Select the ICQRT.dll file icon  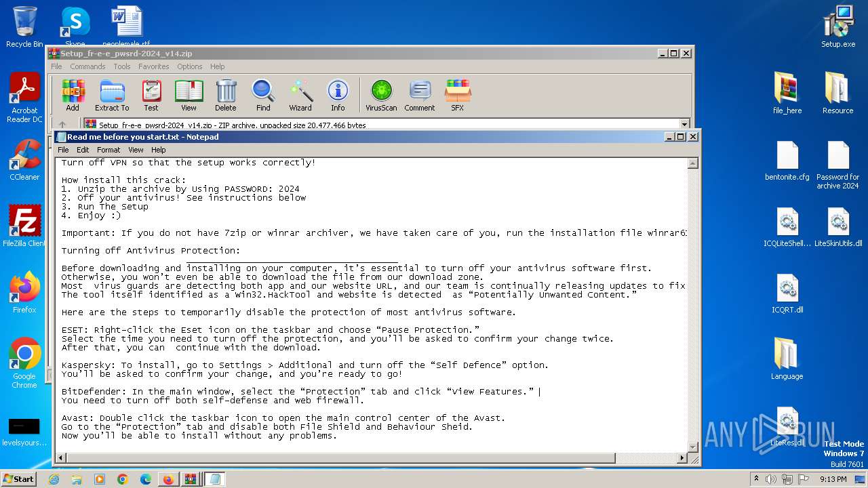click(x=787, y=294)
